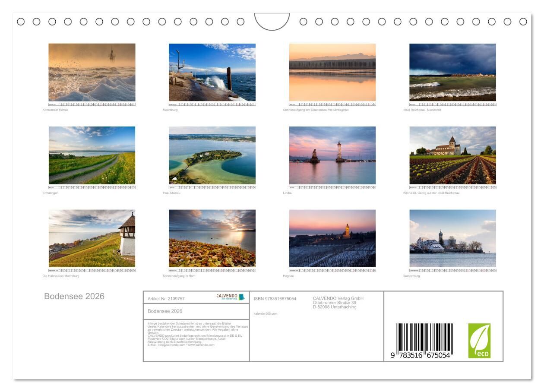Screen dimensions: 544x392
Task: Click the central hanger notch at top
Action: 272,21
